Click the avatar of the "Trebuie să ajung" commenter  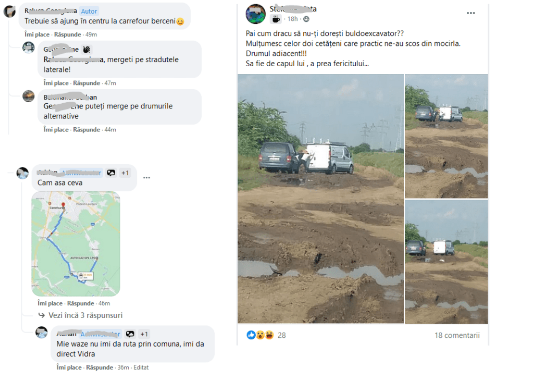coord(9,11)
